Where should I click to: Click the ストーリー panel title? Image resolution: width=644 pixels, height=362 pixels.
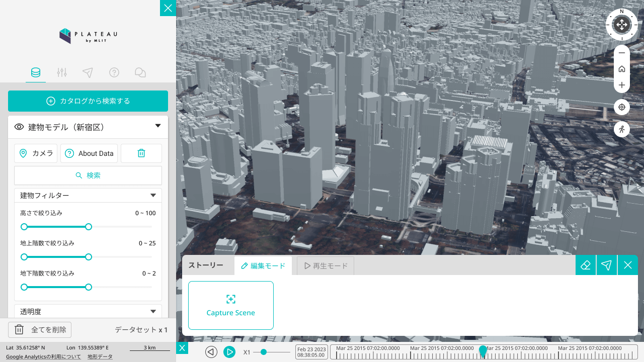pos(206,265)
